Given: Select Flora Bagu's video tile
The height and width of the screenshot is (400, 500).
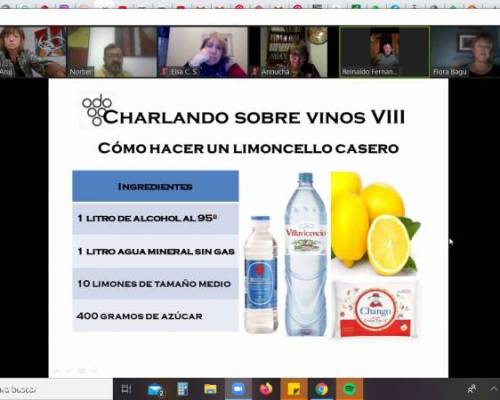Looking at the screenshot, I should 465,52.
